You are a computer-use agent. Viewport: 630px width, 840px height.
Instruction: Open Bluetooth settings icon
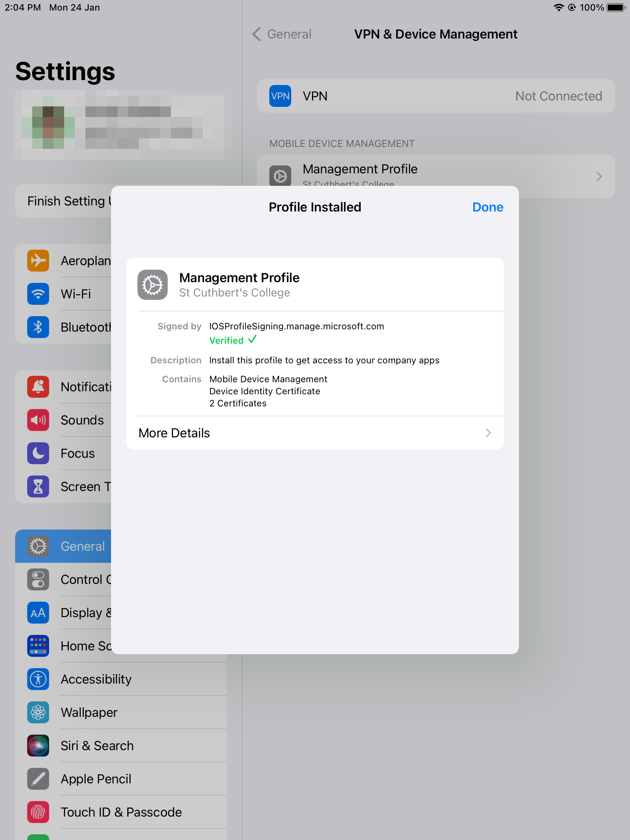pos(38,327)
